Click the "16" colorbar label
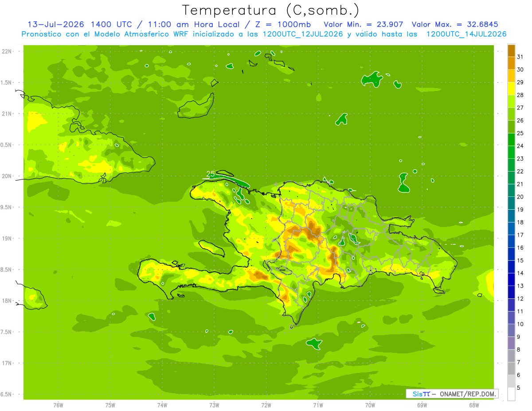This screenshot has height=411, width=532. point(520,247)
